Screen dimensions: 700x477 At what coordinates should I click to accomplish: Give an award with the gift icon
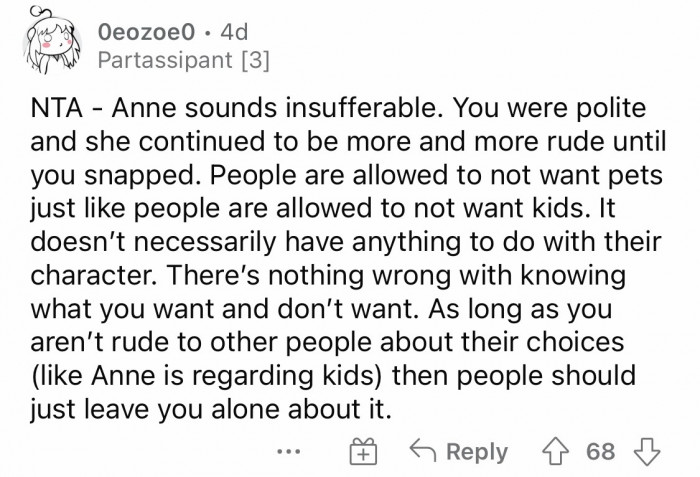coord(361,451)
